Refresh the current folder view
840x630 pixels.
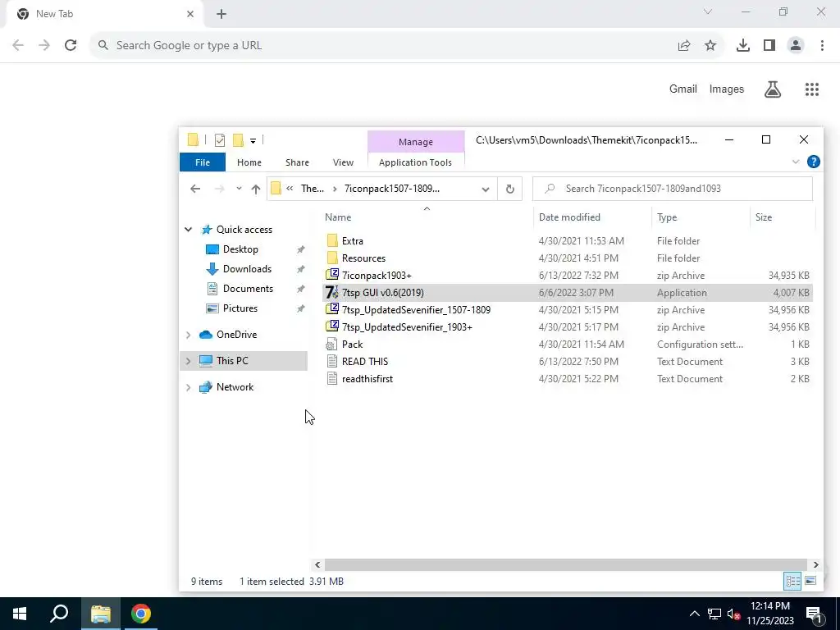point(510,189)
